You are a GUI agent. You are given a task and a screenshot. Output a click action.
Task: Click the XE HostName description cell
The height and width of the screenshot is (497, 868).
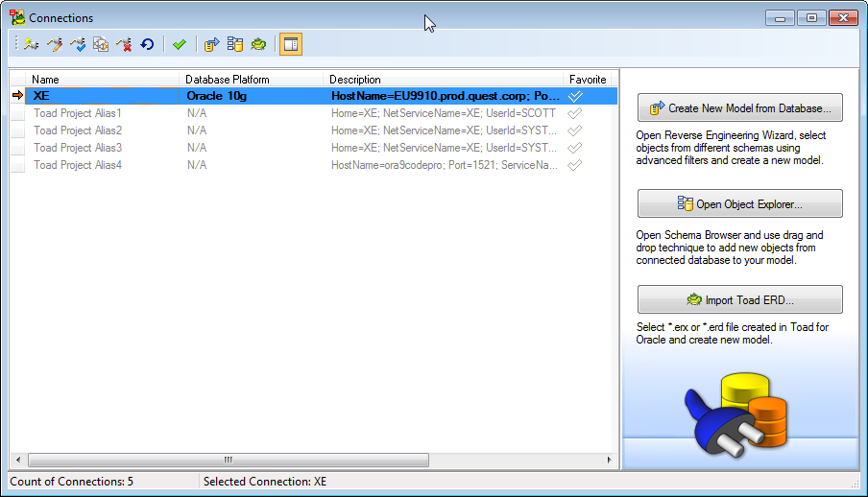[x=446, y=96]
